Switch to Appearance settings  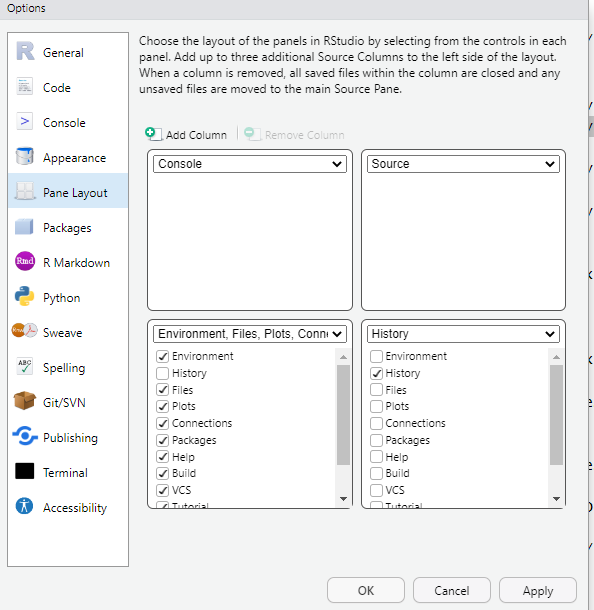[68, 157]
